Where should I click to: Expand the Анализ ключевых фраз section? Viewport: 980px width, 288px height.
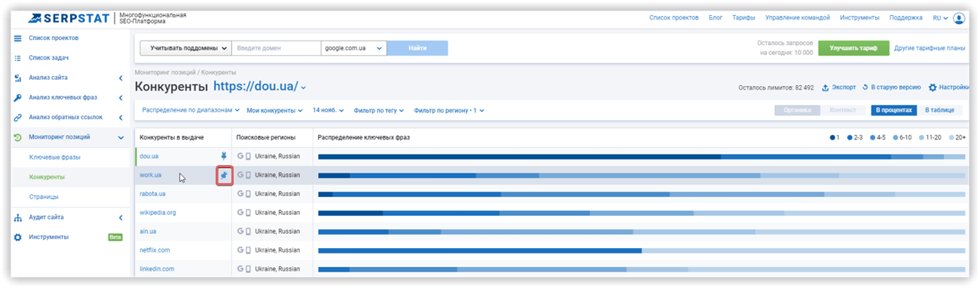[x=121, y=97]
